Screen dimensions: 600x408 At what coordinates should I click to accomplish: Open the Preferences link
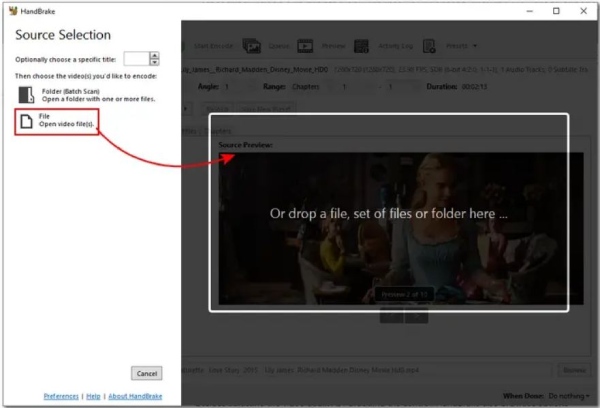click(62, 396)
